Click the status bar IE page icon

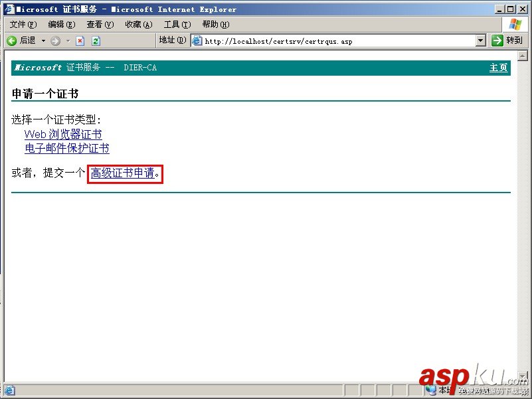coord(9,390)
